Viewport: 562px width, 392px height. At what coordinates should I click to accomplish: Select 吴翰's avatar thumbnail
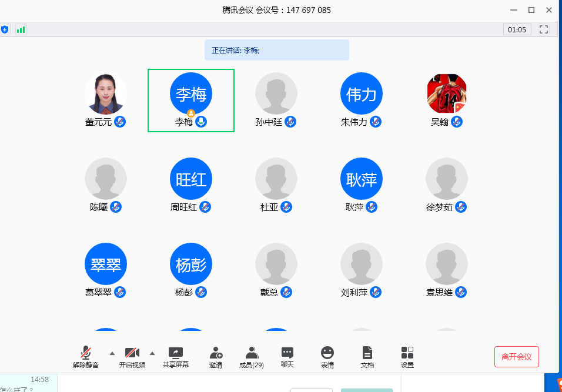point(447,94)
